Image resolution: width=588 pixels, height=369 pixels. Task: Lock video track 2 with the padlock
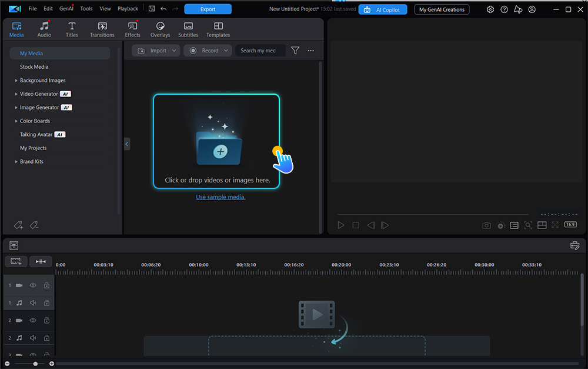(46, 320)
